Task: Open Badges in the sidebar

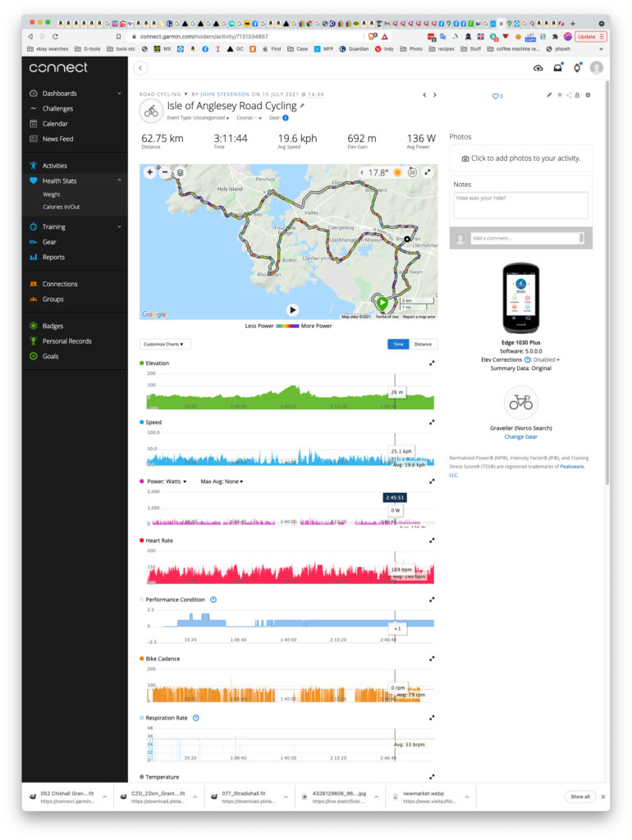Action: (x=53, y=326)
